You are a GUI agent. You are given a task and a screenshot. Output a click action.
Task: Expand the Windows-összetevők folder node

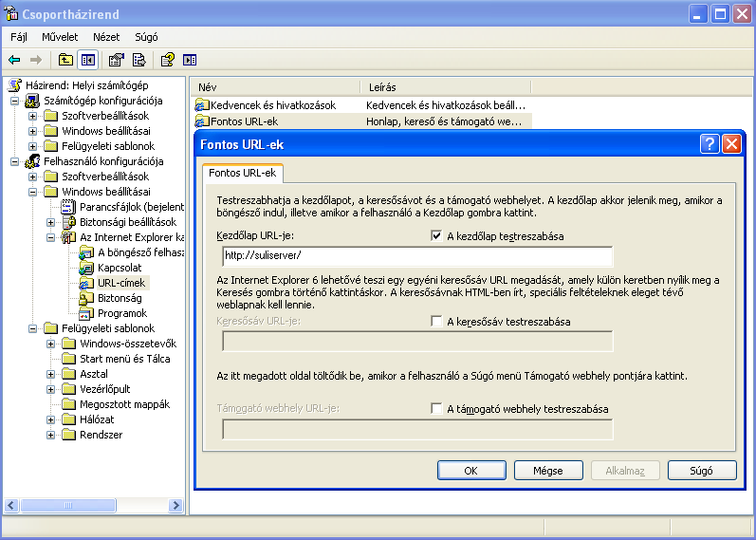(50, 344)
